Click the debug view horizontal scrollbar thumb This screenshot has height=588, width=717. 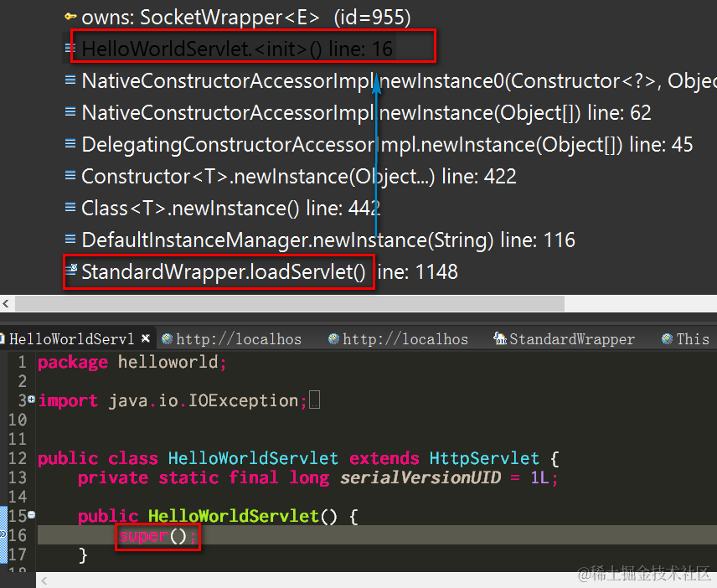290,303
